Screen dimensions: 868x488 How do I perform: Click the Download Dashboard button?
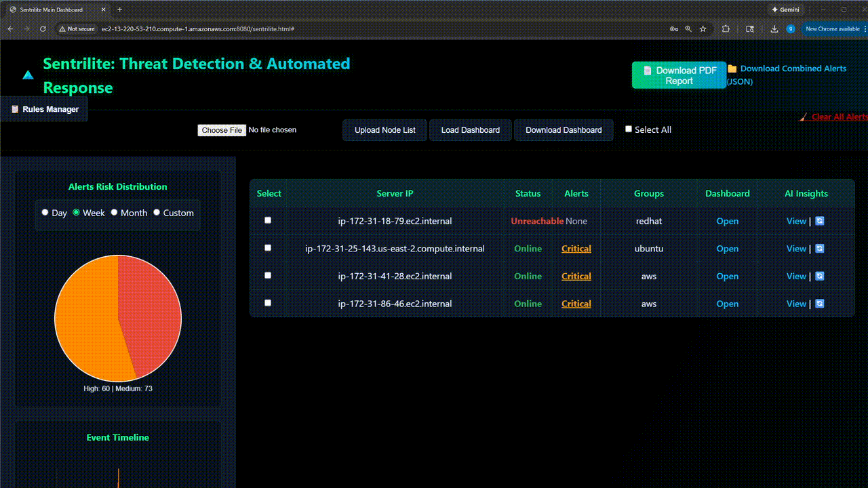pos(564,129)
